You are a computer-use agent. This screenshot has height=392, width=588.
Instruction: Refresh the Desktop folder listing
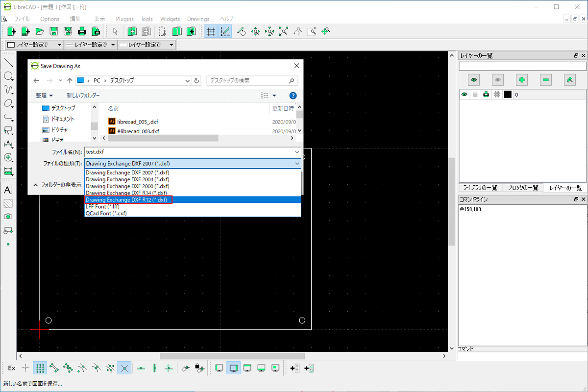(197, 80)
